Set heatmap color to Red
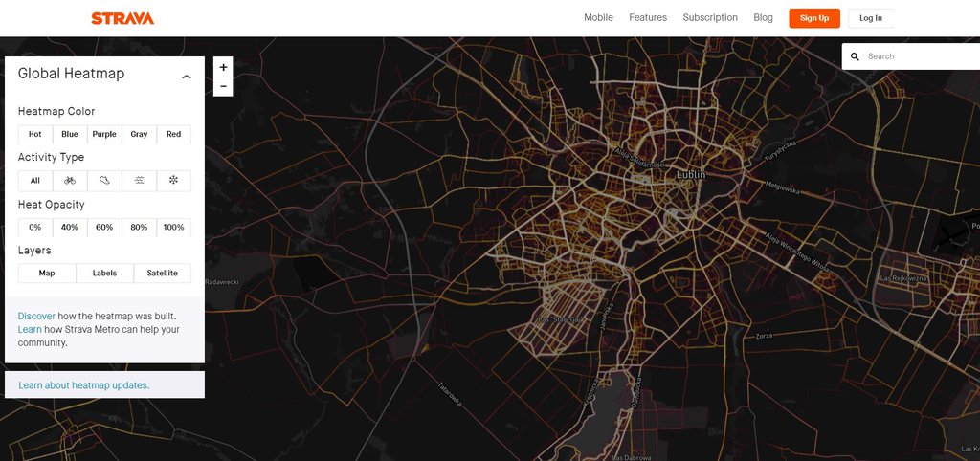Screen dimensions: 980x461 click(174, 134)
